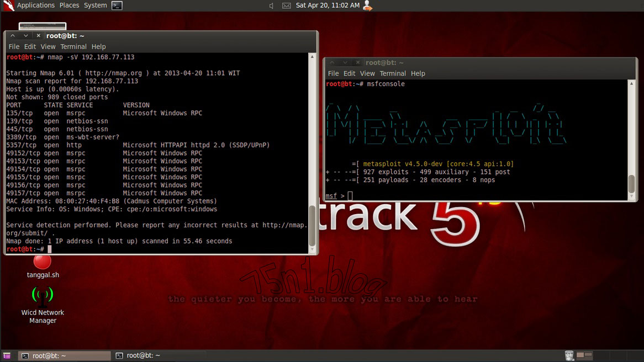Click the show-desktop icon at bottom-left corner

[8, 355]
